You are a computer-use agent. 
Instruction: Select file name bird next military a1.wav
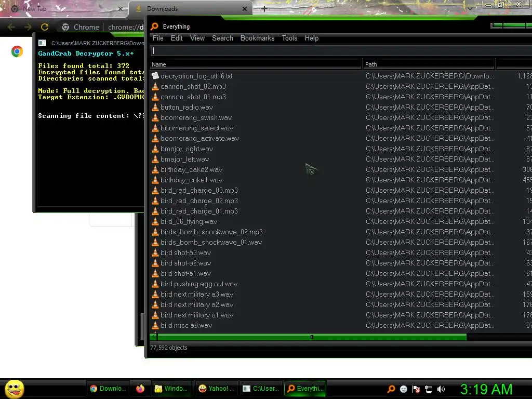point(197,315)
